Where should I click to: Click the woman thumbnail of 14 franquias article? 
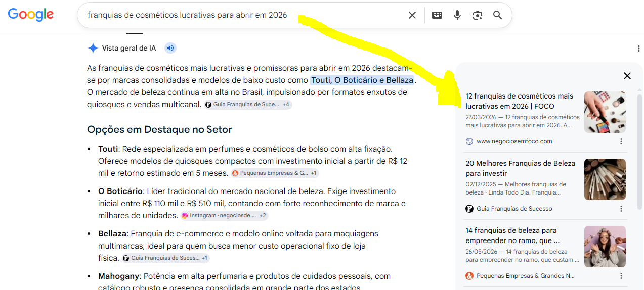(x=605, y=247)
